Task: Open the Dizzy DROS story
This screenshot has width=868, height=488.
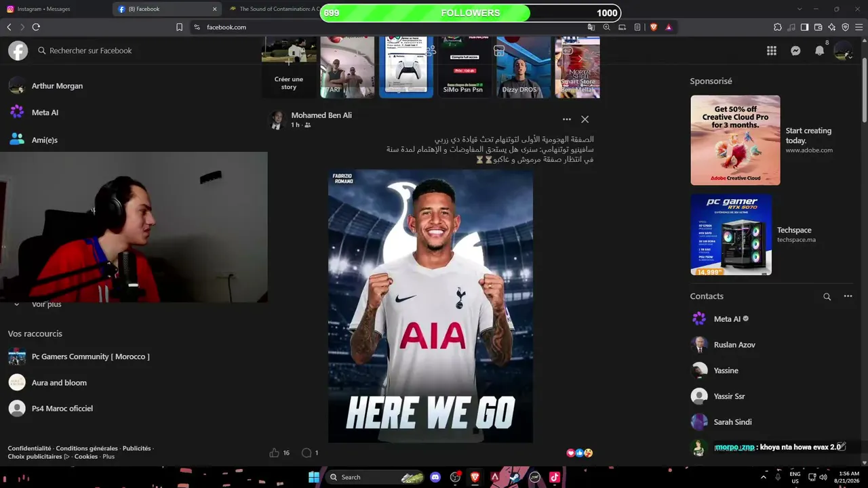Action: (524, 67)
